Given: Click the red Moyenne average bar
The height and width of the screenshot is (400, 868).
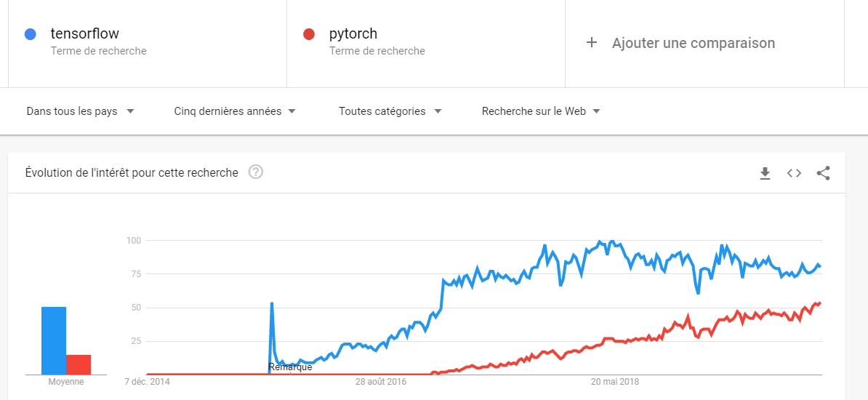Looking at the screenshot, I should point(79,364).
